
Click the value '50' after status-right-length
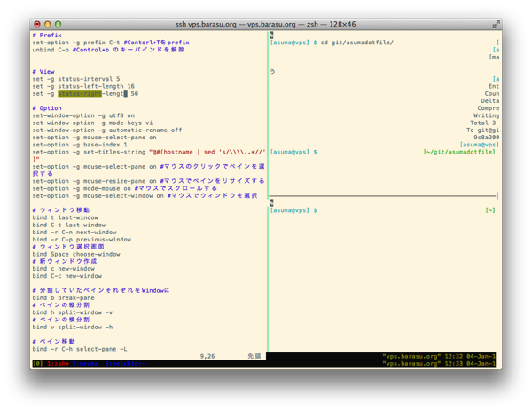tap(135, 93)
